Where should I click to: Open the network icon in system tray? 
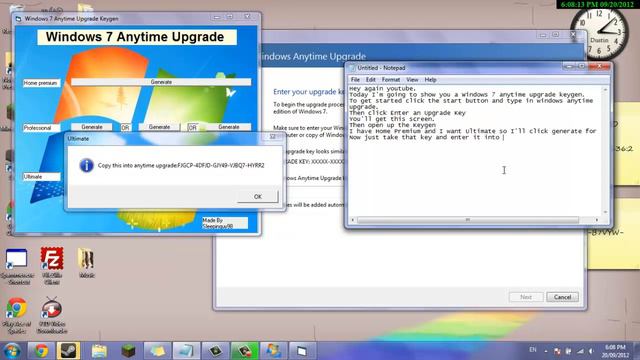(x=580, y=351)
